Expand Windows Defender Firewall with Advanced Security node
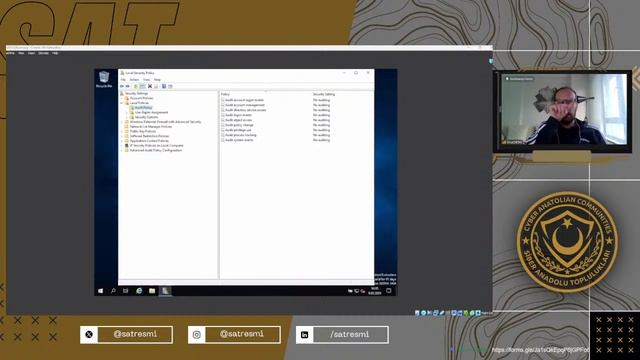 click(122, 122)
